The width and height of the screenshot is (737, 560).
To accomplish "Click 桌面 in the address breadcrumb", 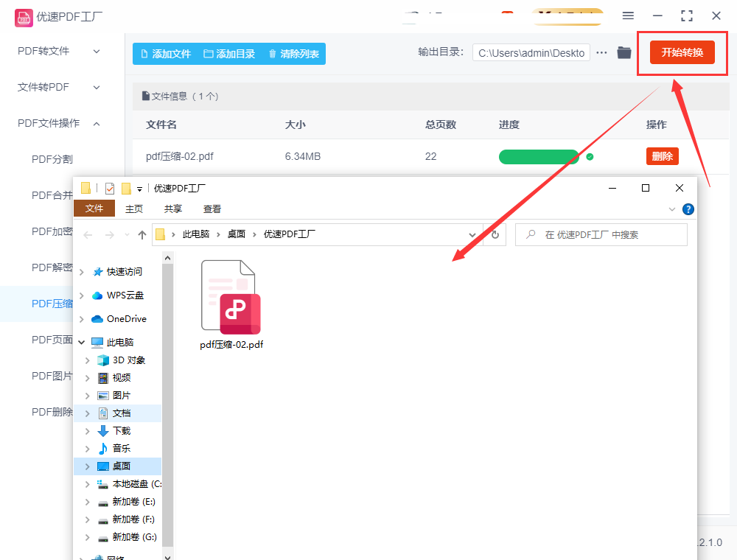I will pyautogui.click(x=237, y=234).
